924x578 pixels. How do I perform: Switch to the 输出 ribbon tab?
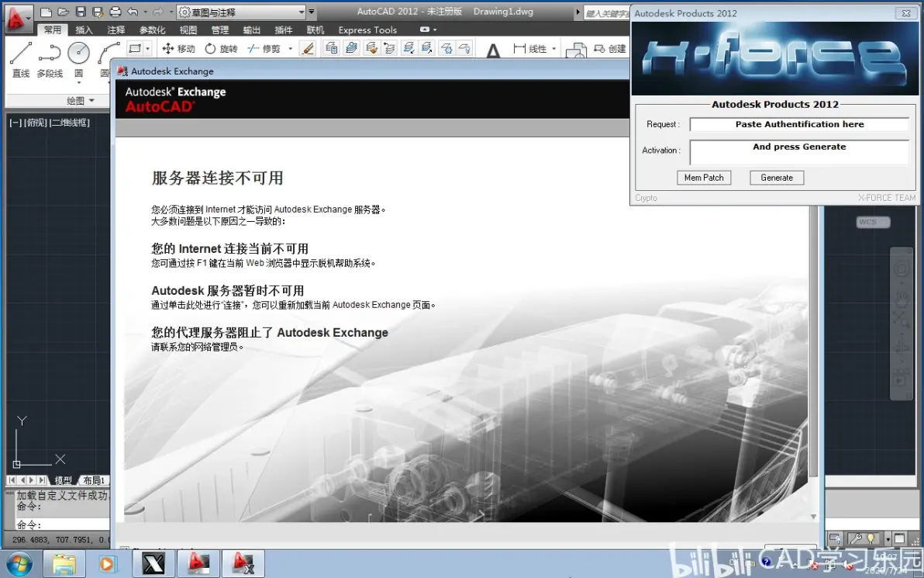click(x=252, y=30)
